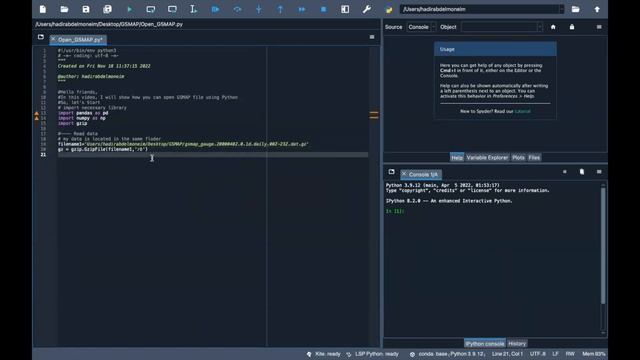This screenshot has width=640, height=360.
Task: Browse console tabs icon
Action: [x=391, y=172]
